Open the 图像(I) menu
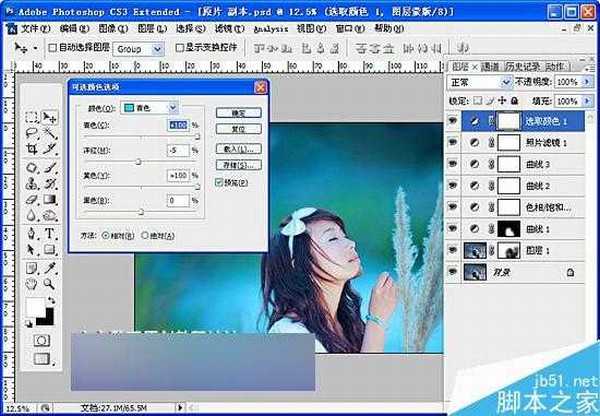The image size is (600, 416). (x=113, y=29)
